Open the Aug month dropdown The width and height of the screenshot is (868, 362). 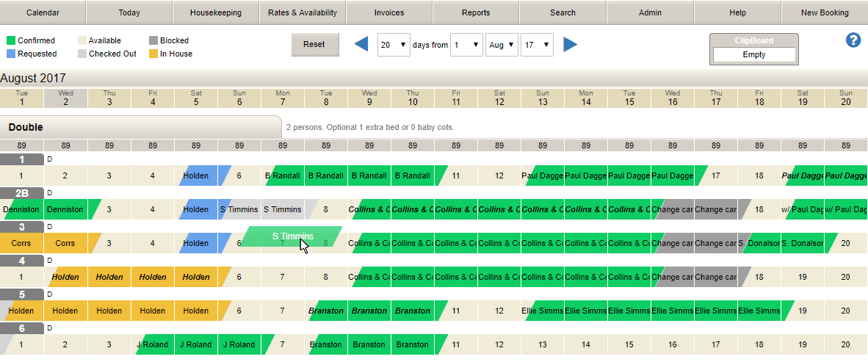click(x=502, y=45)
